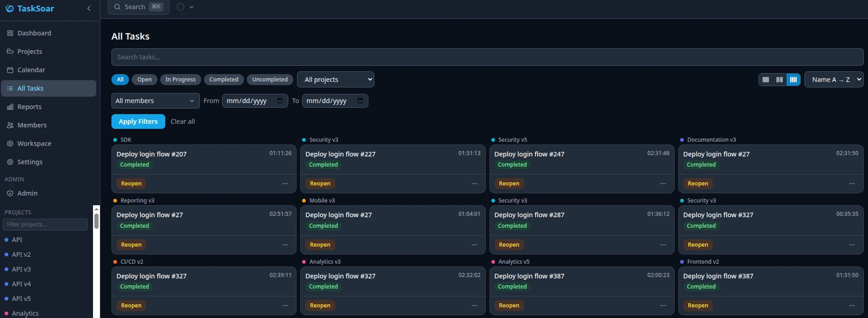Open more options for Deploy login flow #227
868x318 pixels.
tap(474, 184)
